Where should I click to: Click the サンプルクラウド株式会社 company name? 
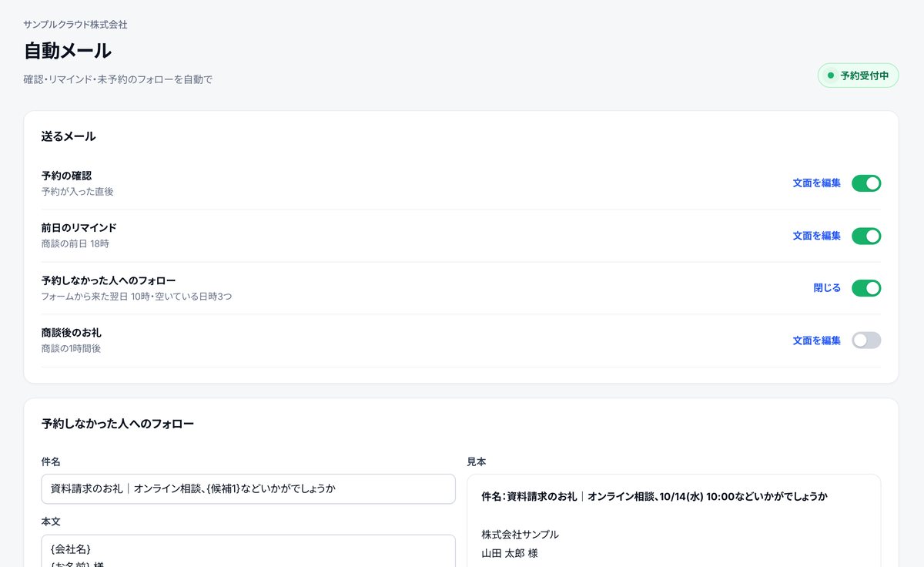tap(75, 25)
